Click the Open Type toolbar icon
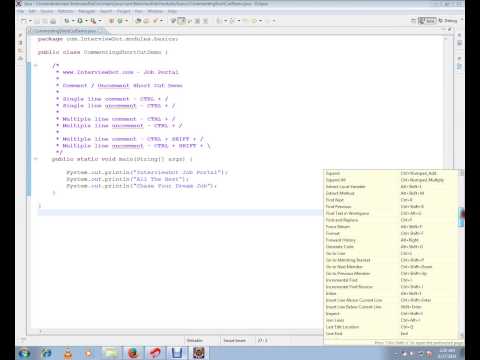480x360 pixels. tap(138, 21)
